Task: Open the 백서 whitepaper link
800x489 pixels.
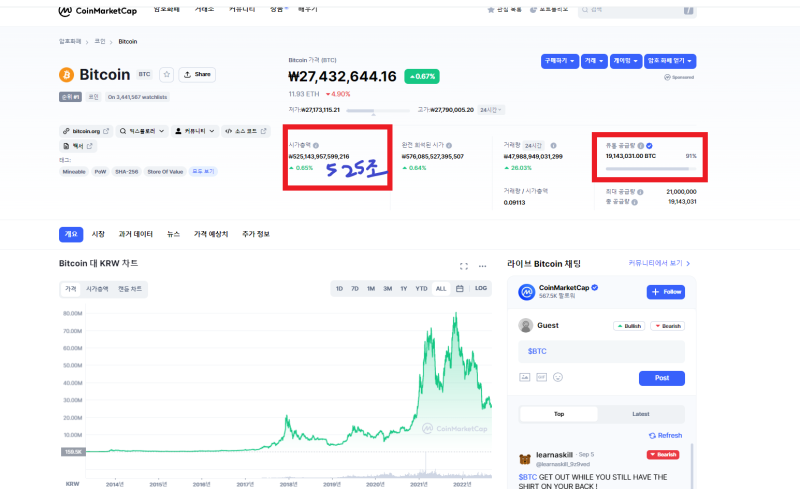Action: pyautogui.click(x=78, y=146)
